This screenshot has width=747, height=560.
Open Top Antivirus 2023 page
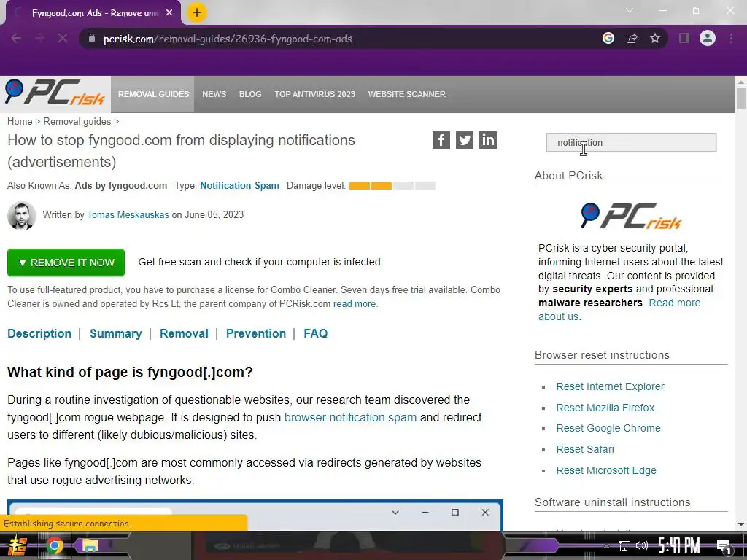(314, 94)
